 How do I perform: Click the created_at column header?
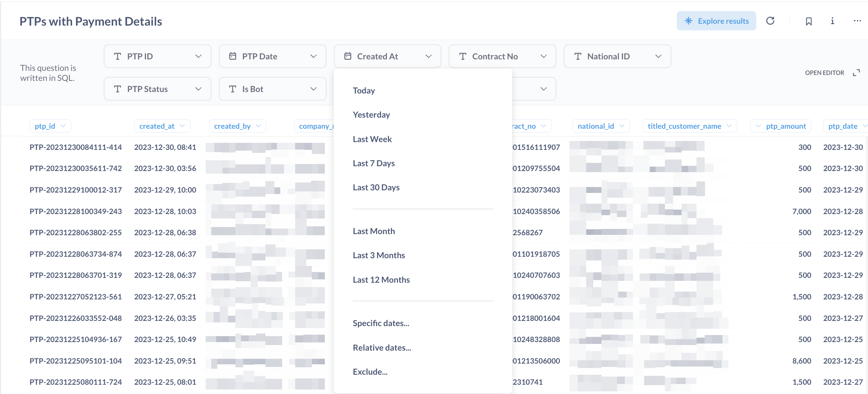pyautogui.click(x=157, y=126)
